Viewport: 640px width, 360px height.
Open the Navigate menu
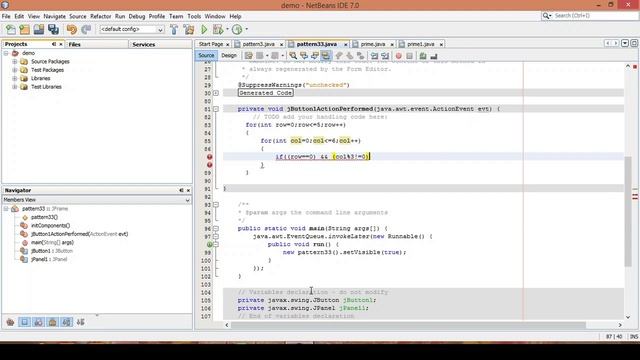click(55, 16)
